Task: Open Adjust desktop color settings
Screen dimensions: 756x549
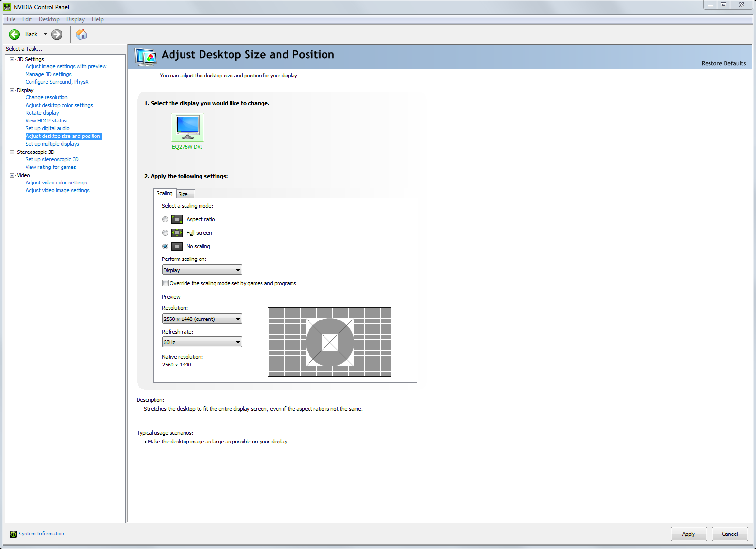Action: (x=59, y=105)
